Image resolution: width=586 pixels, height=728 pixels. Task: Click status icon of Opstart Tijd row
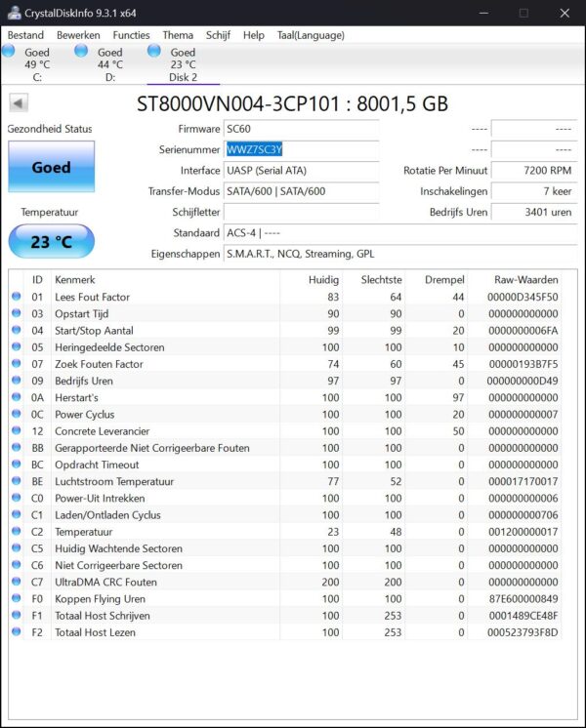click(x=17, y=313)
